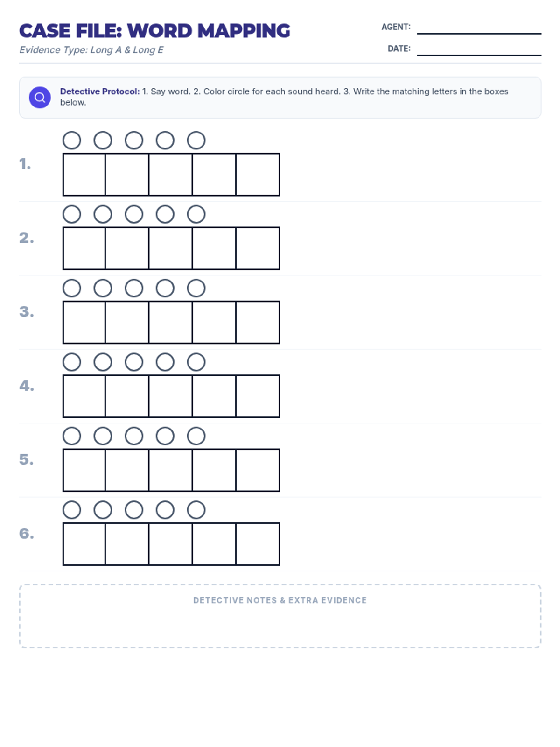
Task: Click the row number 4 label
Action: coord(27,386)
